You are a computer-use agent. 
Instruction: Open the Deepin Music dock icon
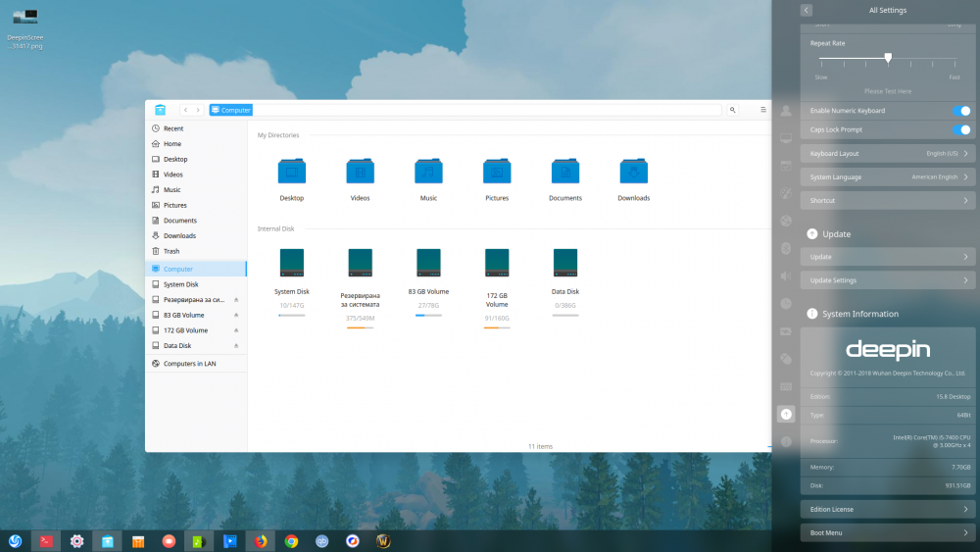click(x=199, y=541)
